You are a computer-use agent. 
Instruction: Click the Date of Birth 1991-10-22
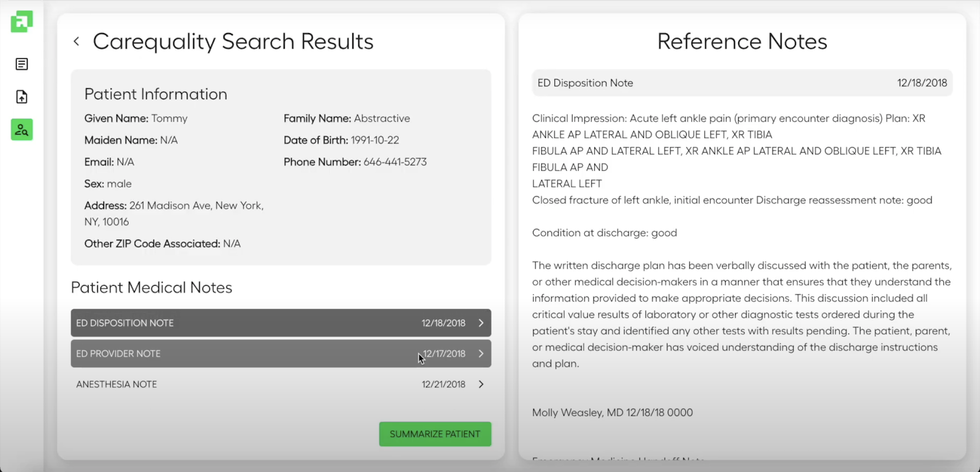point(341,140)
